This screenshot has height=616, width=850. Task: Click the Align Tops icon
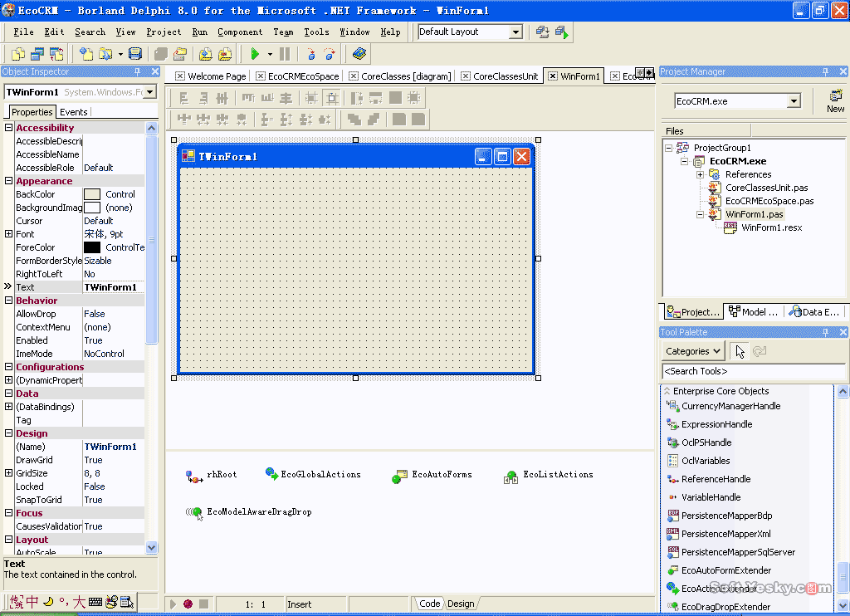(248, 98)
